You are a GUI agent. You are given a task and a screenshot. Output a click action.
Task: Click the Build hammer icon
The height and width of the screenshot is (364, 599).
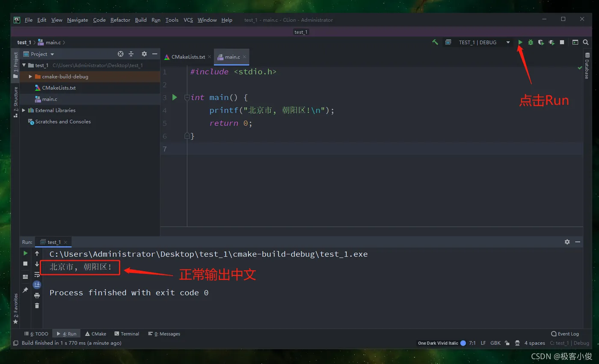(435, 42)
